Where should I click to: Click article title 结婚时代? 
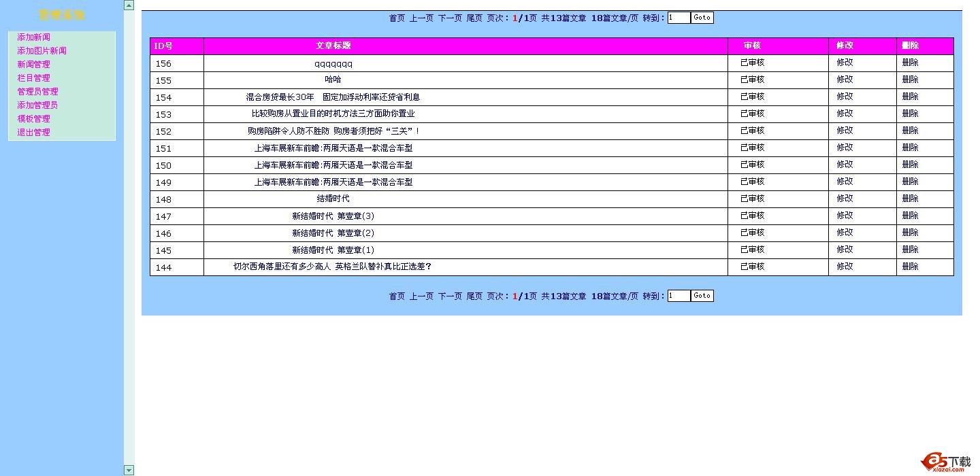pos(333,199)
